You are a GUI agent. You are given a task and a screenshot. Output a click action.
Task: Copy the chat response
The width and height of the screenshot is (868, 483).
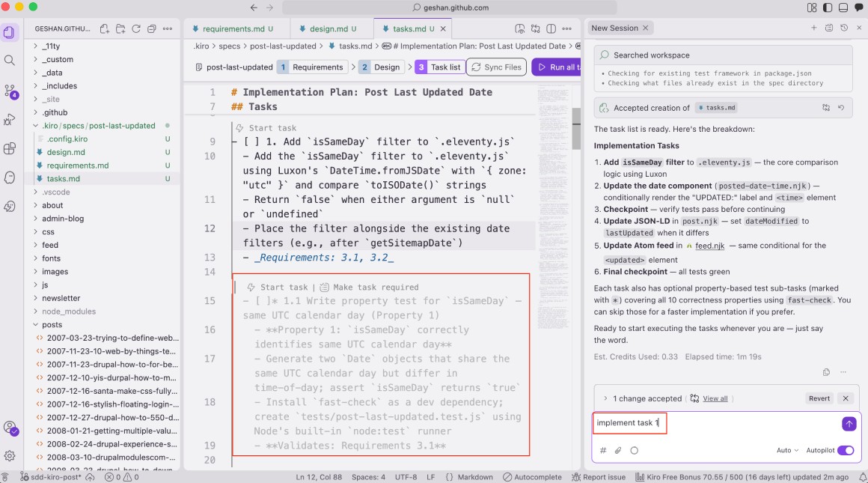point(827,372)
